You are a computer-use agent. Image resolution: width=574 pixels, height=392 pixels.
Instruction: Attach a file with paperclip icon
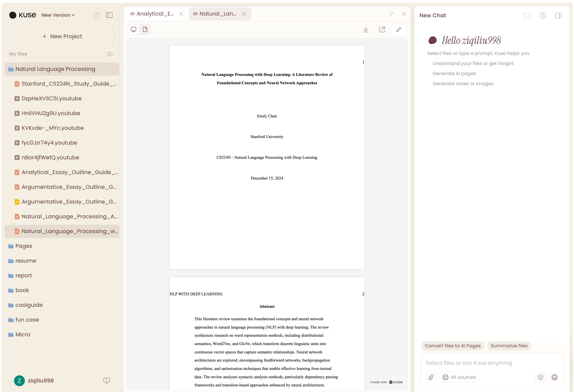click(x=431, y=377)
